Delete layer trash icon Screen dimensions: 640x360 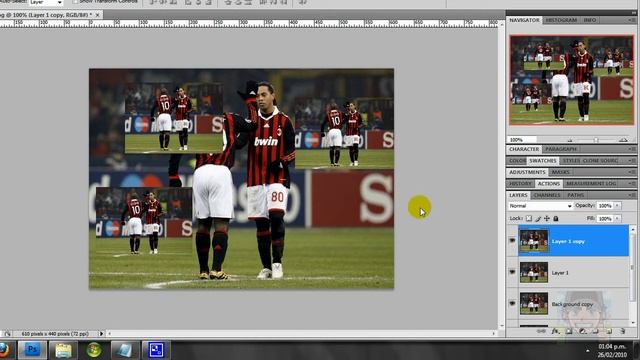point(622,331)
